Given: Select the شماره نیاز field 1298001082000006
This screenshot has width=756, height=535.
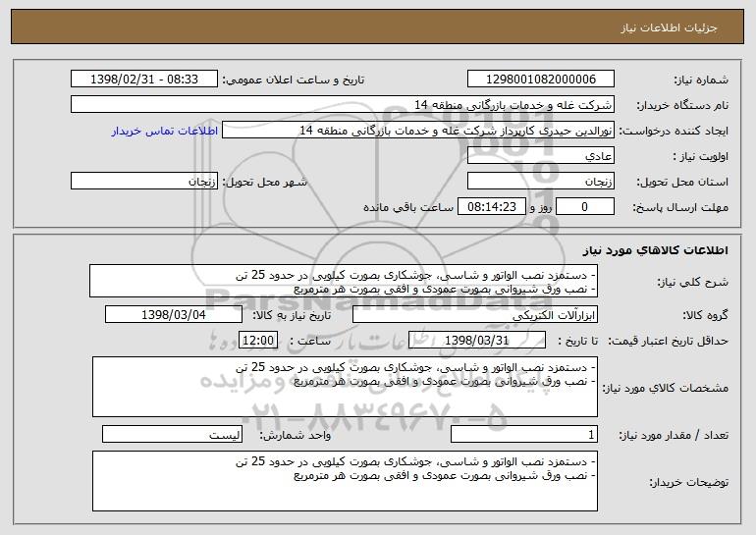Looking at the screenshot, I should click(x=540, y=80).
